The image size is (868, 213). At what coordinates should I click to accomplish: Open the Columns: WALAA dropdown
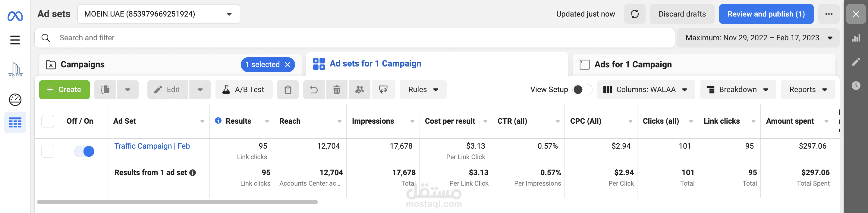coord(646,90)
